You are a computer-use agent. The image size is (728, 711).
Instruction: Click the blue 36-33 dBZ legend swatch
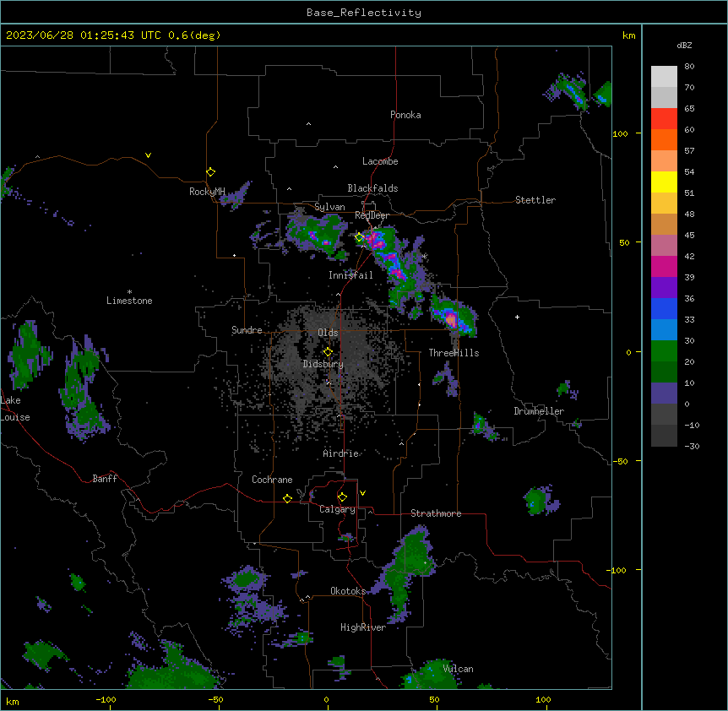coord(664,309)
